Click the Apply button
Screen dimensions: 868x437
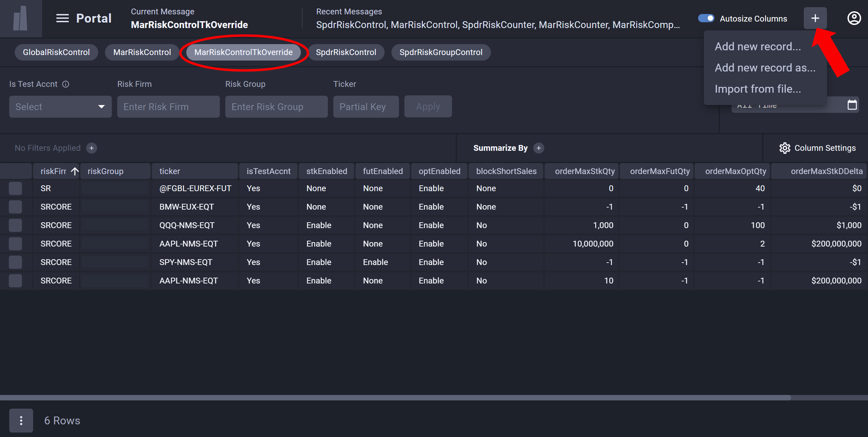[428, 106]
